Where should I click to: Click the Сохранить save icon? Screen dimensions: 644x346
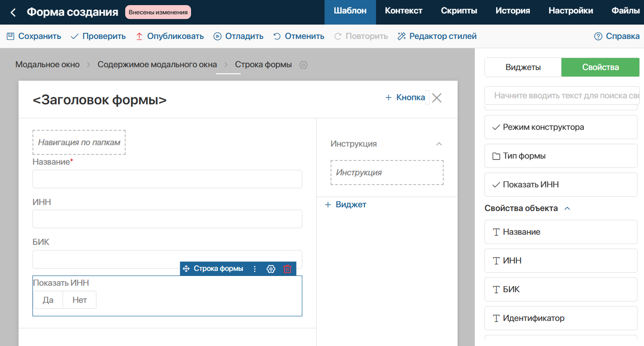click(10, 36)
